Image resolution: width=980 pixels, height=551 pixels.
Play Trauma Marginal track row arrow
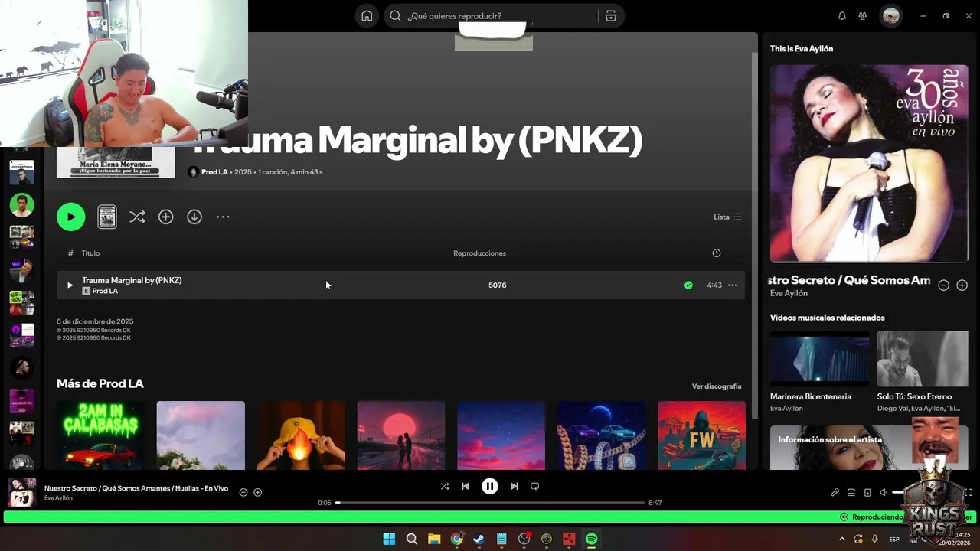[x=70, y=285]
